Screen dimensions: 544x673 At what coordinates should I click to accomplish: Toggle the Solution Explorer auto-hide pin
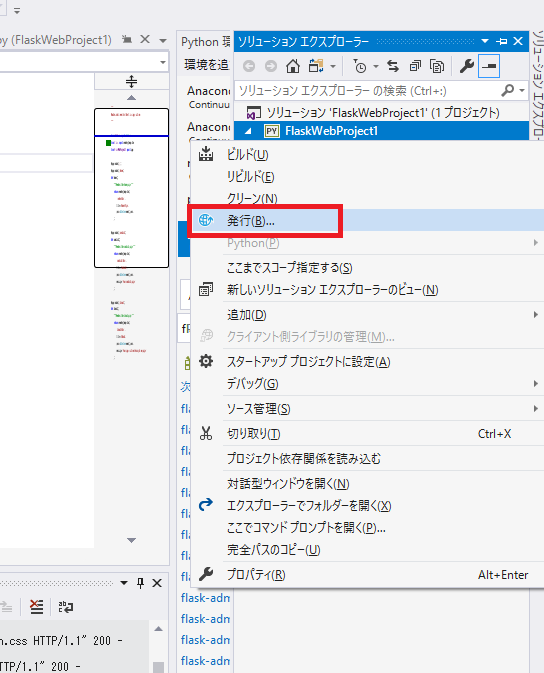501,41
